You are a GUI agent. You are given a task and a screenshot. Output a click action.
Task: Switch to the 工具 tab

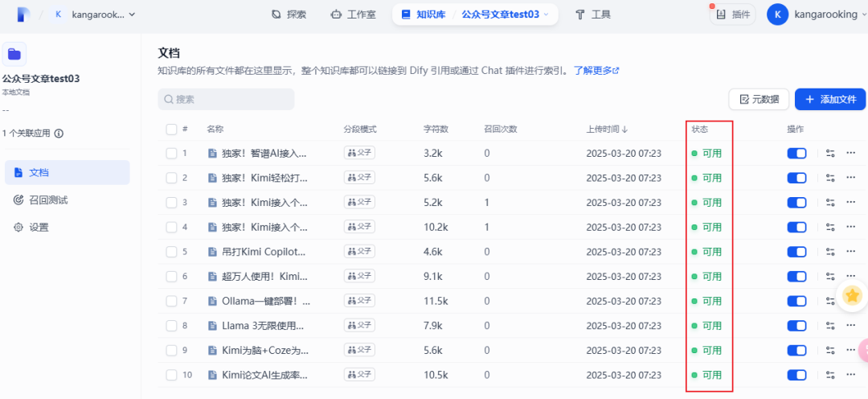coord(593,14)
